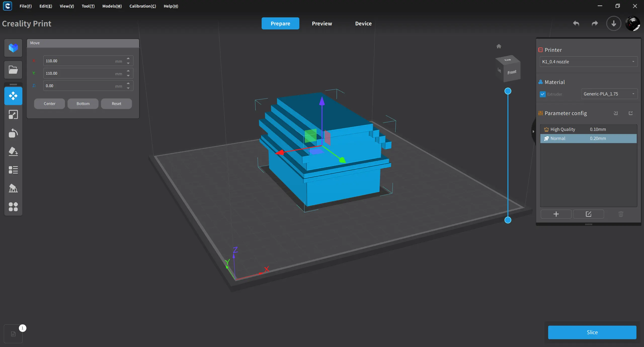Decrease X position with down stepper
The height and width of the screenshot is (347, 644).
point(128,63)
